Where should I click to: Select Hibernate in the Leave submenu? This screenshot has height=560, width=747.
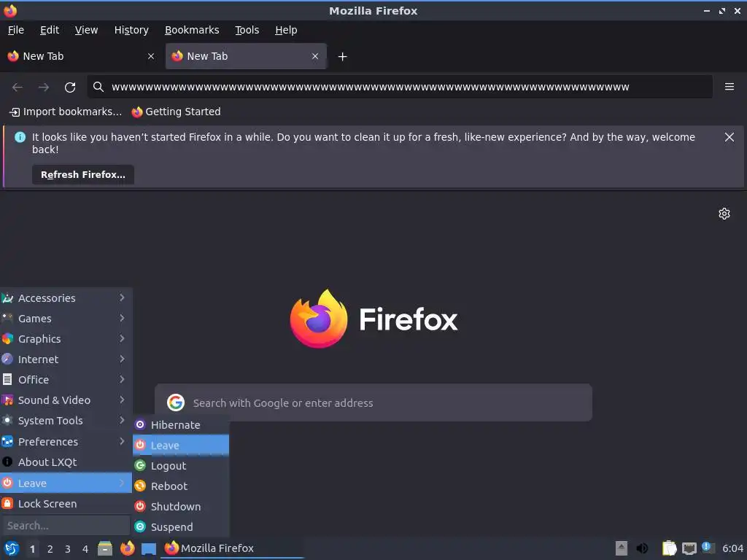pyautogui.click(x=181, y=425)
